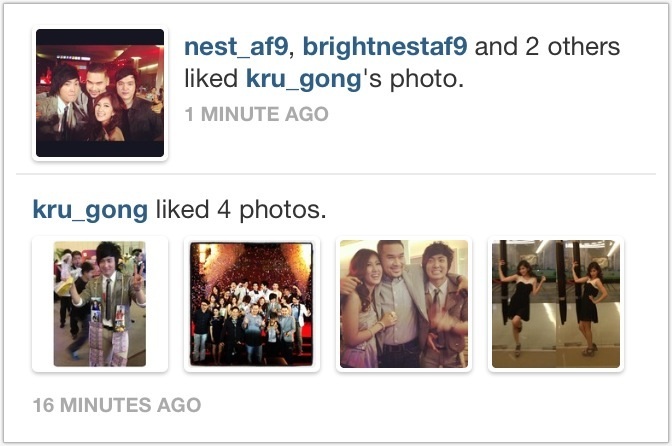
Task: Click the "1 MINUTE AGO" timestamp
Action: [x=256, y=114]
